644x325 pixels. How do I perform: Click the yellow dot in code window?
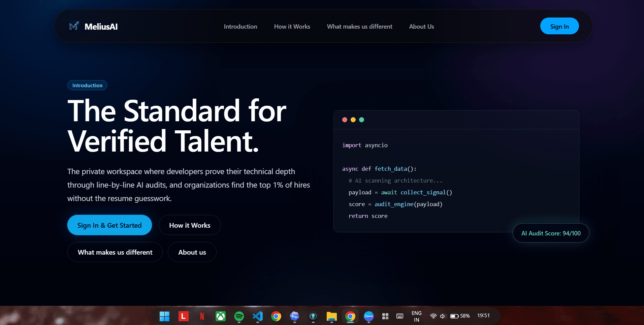(x=353, y=120)
